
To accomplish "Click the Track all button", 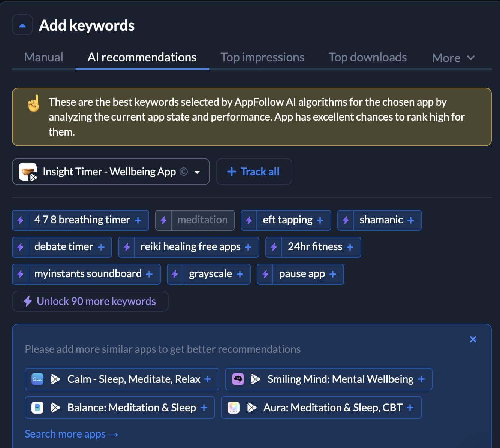I will pos(254,172).
